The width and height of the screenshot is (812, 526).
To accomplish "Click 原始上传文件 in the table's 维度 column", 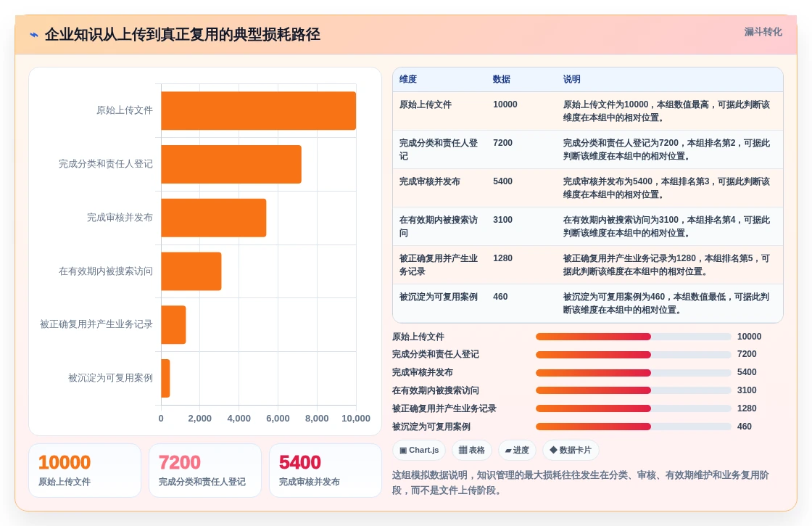I will (x=425, y=104).
